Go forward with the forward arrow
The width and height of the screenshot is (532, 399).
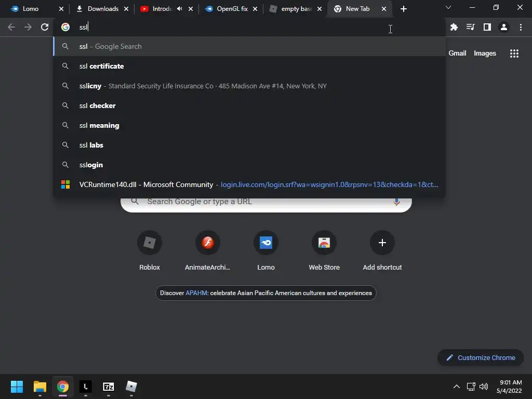click(28, 27)
